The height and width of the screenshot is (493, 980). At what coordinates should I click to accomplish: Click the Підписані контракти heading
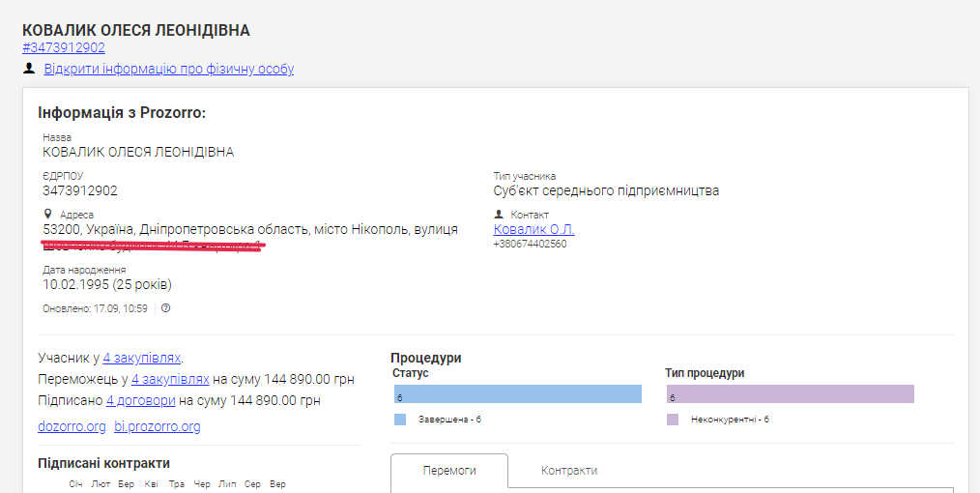click(x=103, y=463)
